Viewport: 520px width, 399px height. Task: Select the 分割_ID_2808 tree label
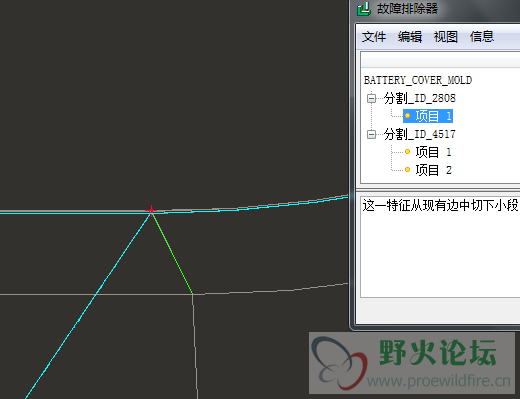pos(420,98)
